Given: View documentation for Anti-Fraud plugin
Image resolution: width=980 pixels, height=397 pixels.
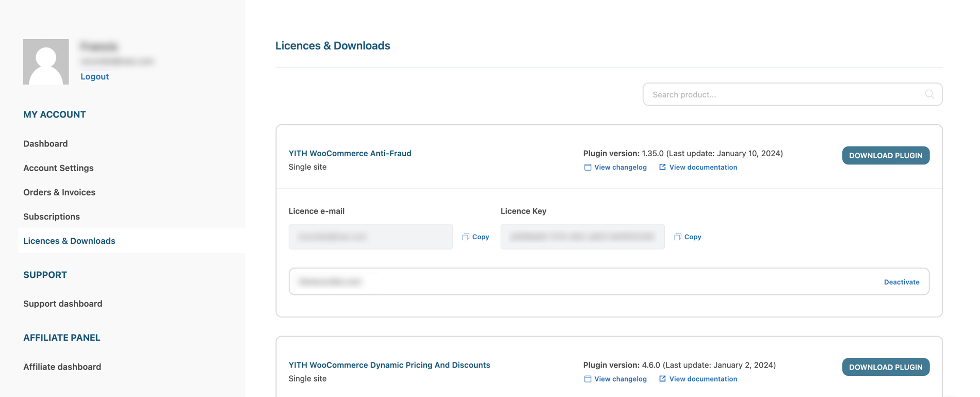Looking at the screenshot, I should coord(703,167).
